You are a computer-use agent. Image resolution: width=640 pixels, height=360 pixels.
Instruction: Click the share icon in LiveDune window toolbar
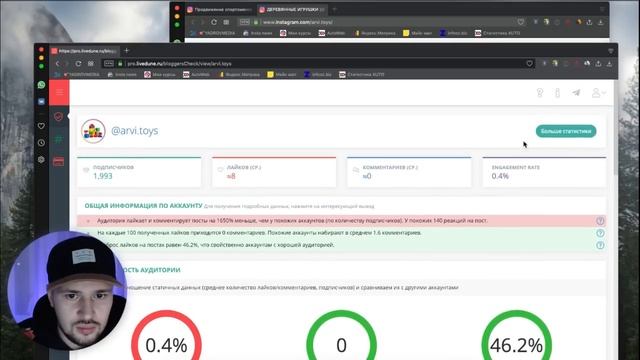point(598,64)
